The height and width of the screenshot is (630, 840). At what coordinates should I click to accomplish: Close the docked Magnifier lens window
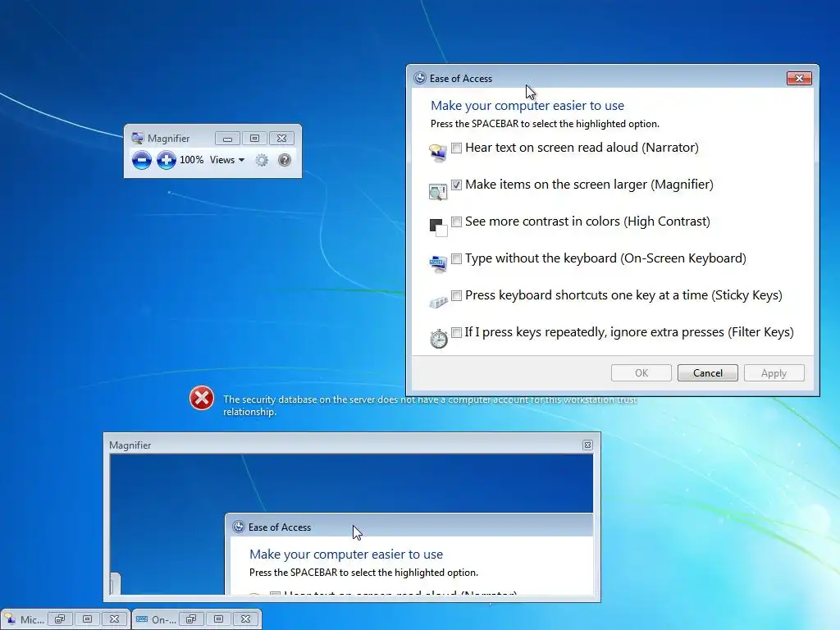point(587,445)
